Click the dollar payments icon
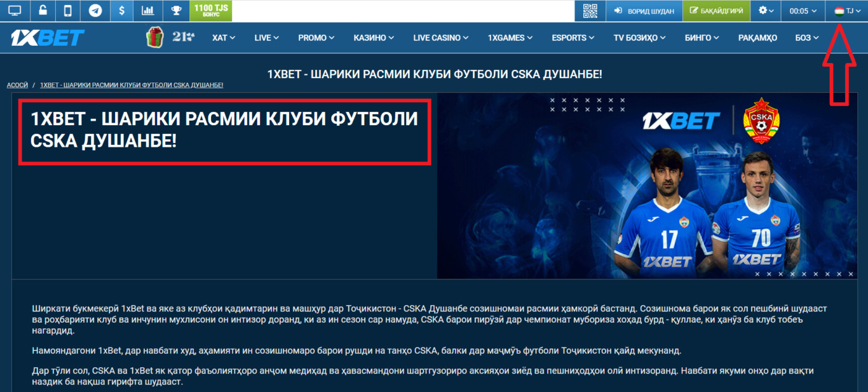868x392 pixels. (x=121, y=10)
